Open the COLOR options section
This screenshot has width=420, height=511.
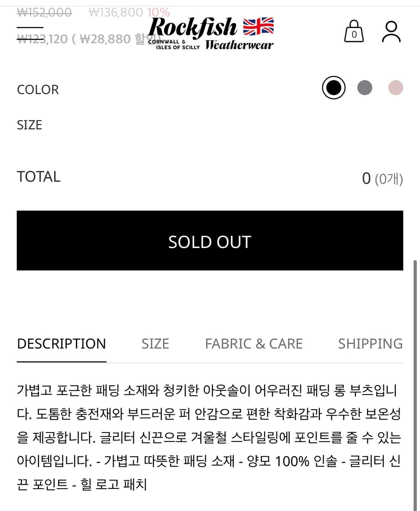pyautogui.click(x=37, y=89)
